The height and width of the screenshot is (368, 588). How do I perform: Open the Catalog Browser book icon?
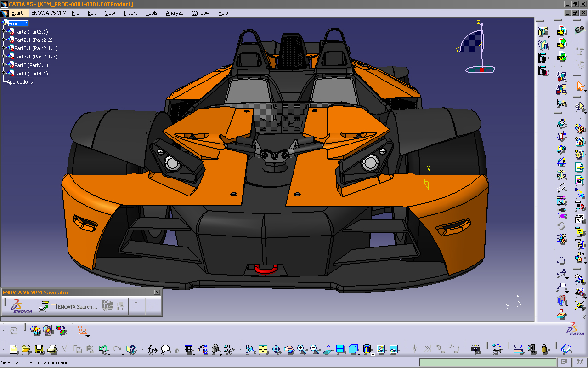click(x=566, y=350)
